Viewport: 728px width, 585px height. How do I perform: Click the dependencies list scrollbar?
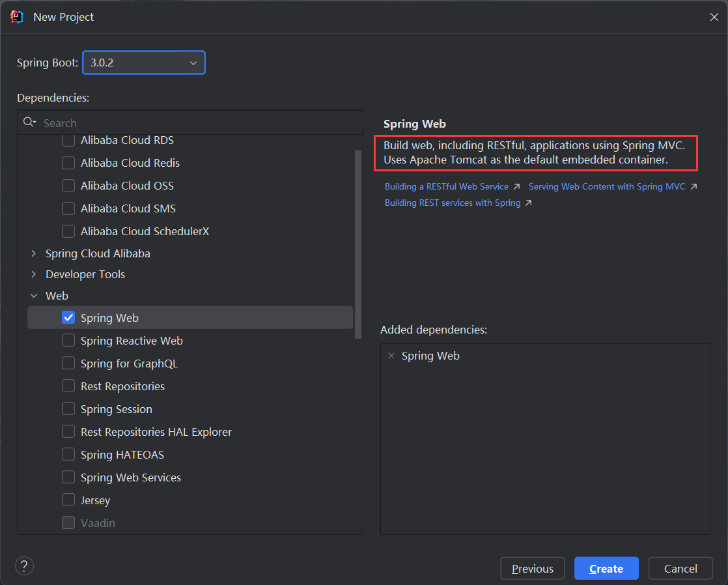358,244
